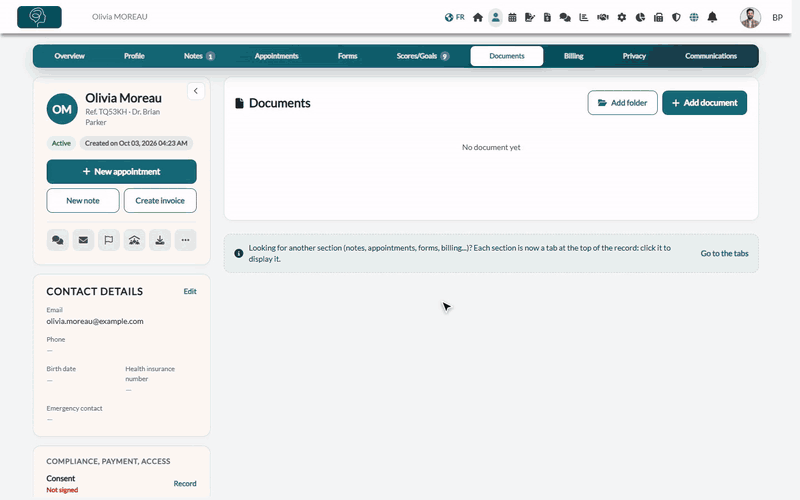Screen dimensions: 800x500
Task: Switch to the Communications tab
Action: 711,56
